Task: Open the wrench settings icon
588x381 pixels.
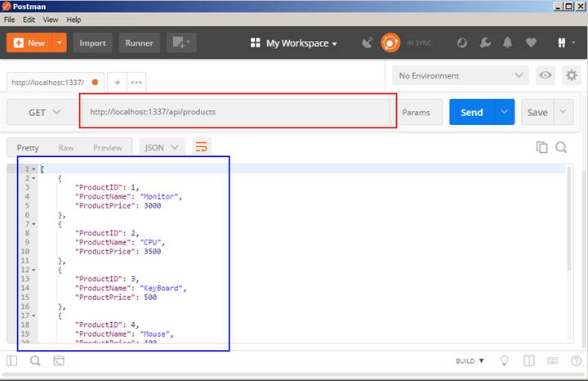Action: point(485,43)
